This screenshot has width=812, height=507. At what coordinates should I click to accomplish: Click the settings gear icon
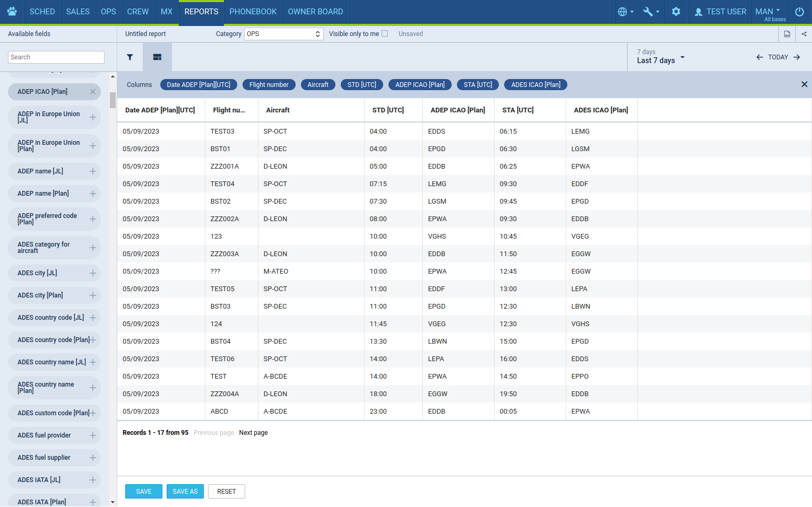pyautogui.click(x=676, y=12)
